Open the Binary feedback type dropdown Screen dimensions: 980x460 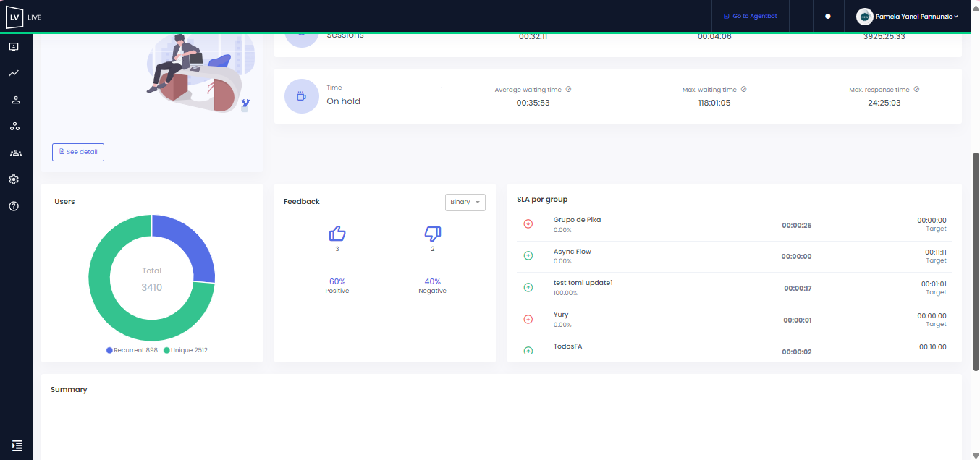tap(465, 202)
